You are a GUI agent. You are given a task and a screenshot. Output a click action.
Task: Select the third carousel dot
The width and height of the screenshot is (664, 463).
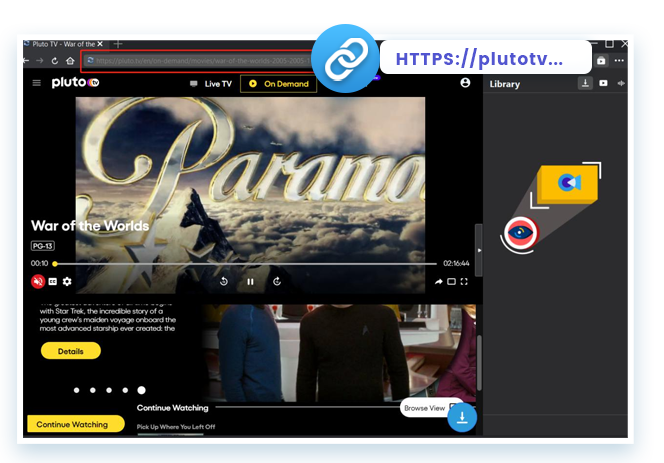(109, 390)
